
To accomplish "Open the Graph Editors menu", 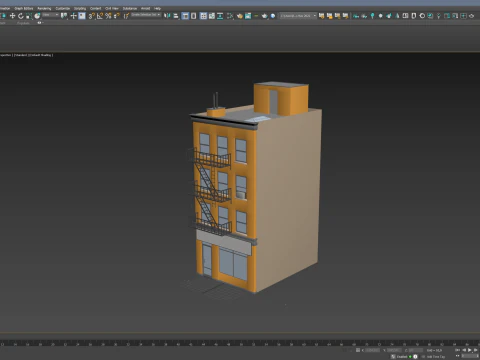I will 24,8.
